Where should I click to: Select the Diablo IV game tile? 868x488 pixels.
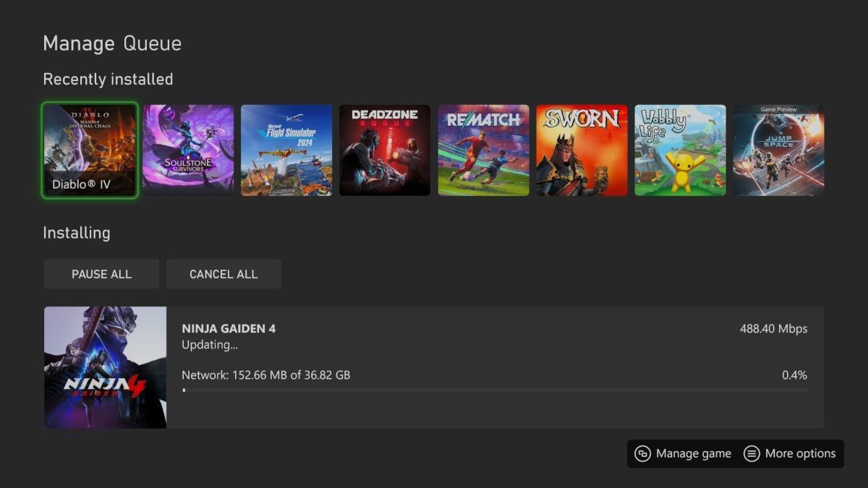(90, 149)
